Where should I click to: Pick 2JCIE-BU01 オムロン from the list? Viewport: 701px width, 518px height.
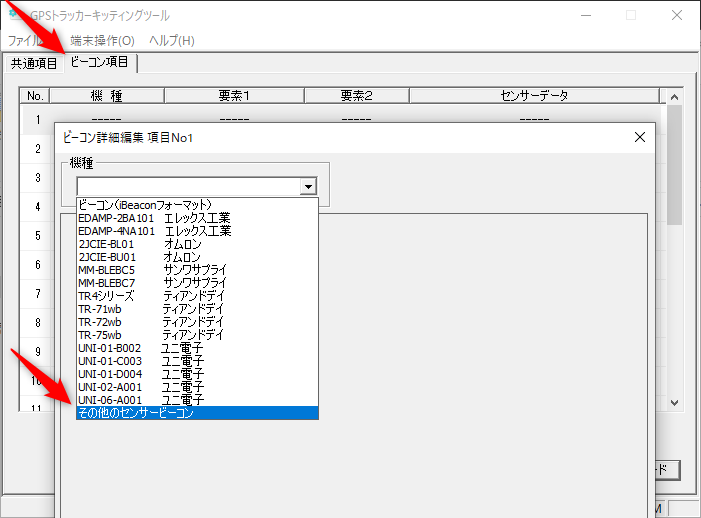pos(197,257)
